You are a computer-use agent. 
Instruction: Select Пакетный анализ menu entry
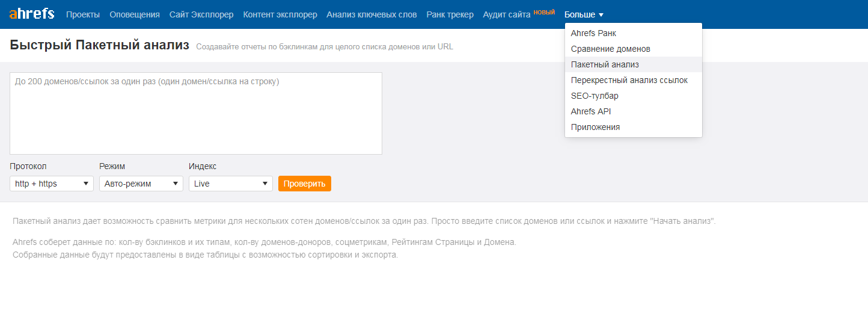pos(634,64)
